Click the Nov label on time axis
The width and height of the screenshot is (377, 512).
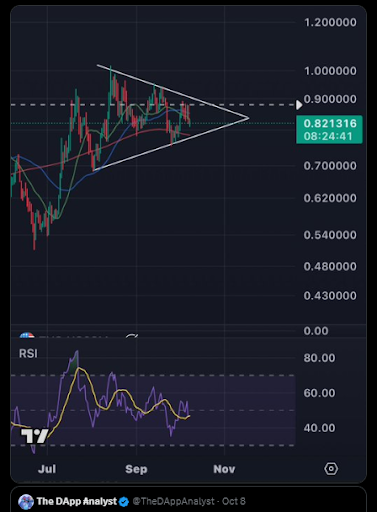coord(224,469)
